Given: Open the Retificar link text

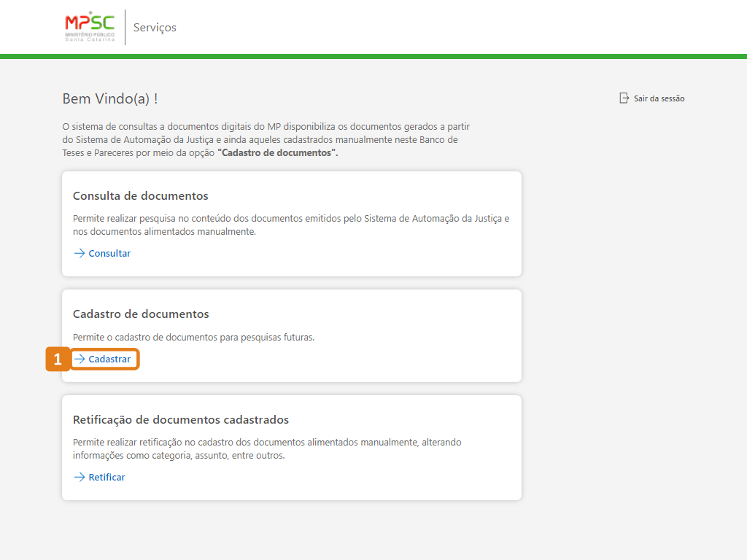Looking at the screenshot, I should click(107, 478).
